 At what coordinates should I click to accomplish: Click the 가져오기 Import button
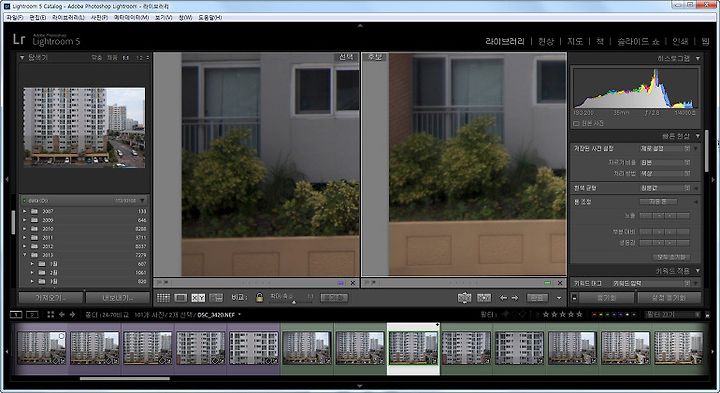coord(51,298)
